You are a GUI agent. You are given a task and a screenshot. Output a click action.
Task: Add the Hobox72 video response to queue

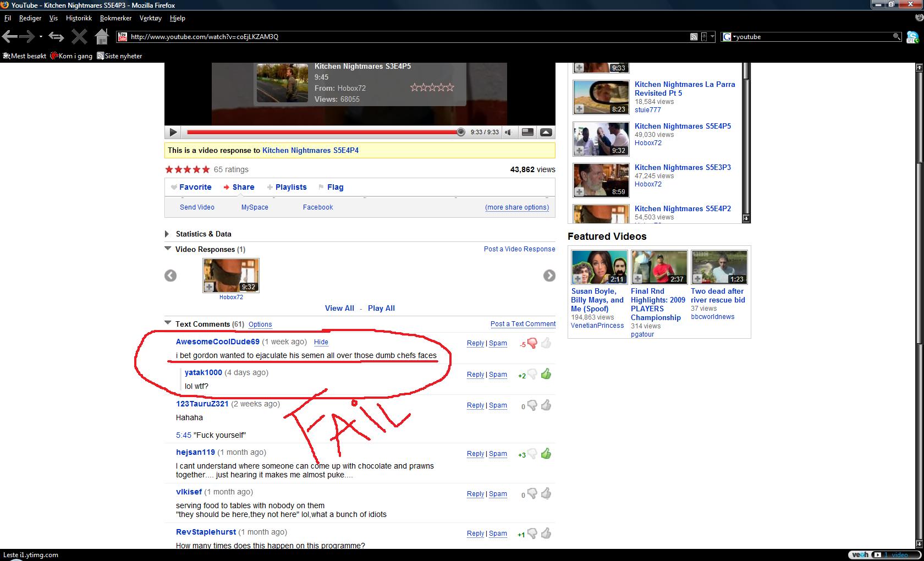[x=209, y=287]
